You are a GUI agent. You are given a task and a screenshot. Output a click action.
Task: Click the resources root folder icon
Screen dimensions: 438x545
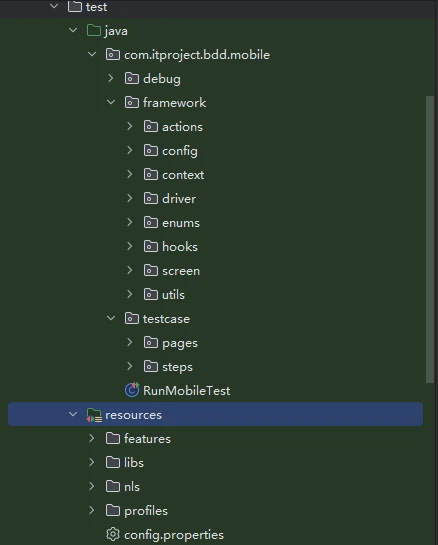[x=94, y=415]
